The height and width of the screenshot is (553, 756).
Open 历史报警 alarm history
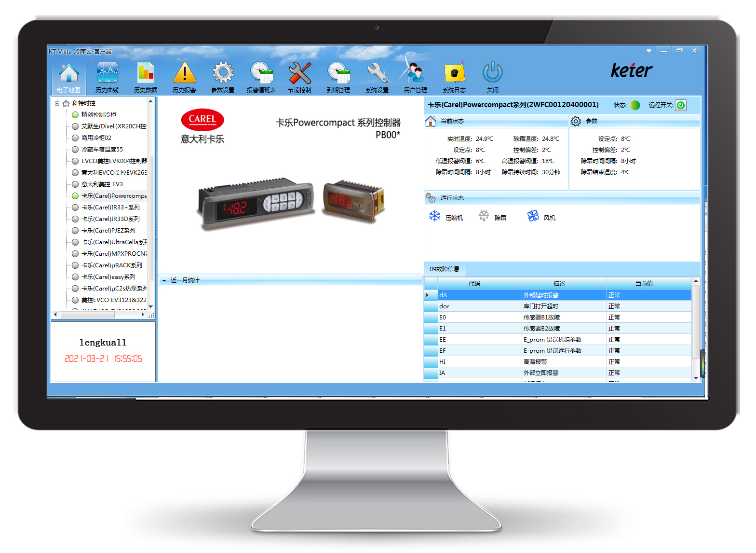click(x=184, y=77)
